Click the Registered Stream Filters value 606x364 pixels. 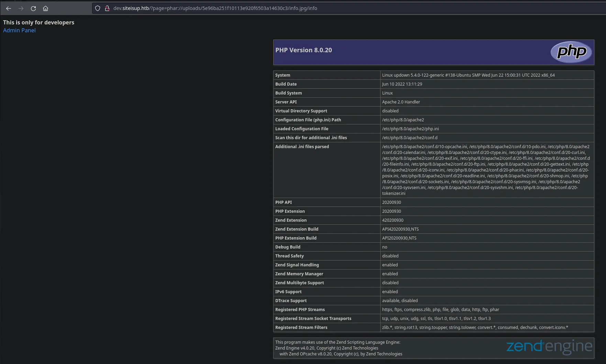[x=475, y=328]
